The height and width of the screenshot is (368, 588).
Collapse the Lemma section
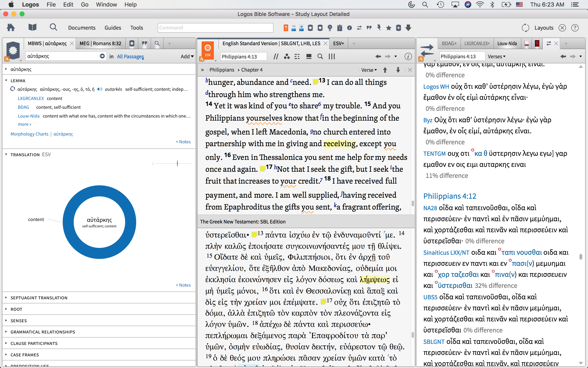tap(6, 81)
